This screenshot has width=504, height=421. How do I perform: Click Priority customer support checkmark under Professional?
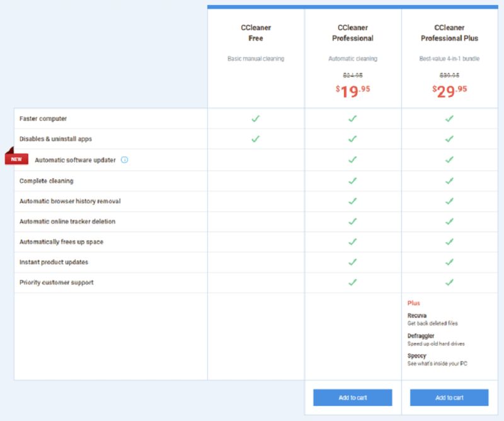click(352, 283)
